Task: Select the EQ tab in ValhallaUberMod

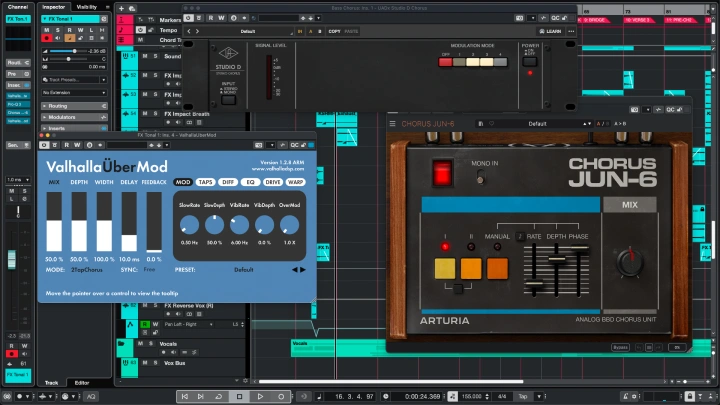Action: 250,182
